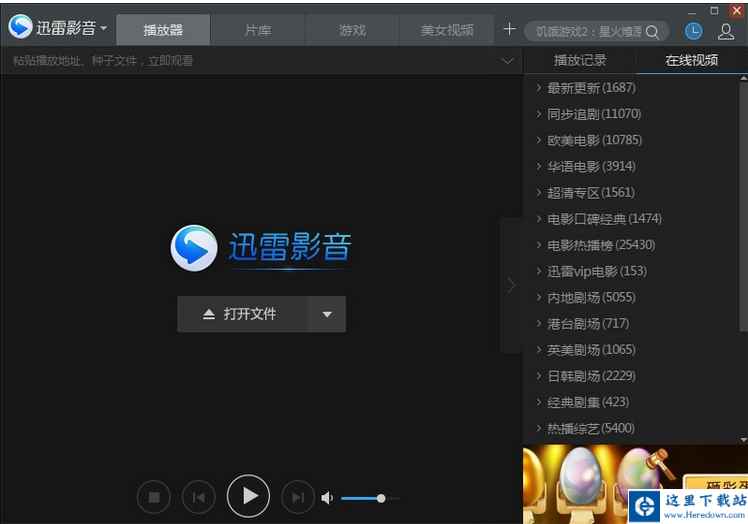Switch to the 播放记录 tab

pyautogui.click(x=580, y=60)
